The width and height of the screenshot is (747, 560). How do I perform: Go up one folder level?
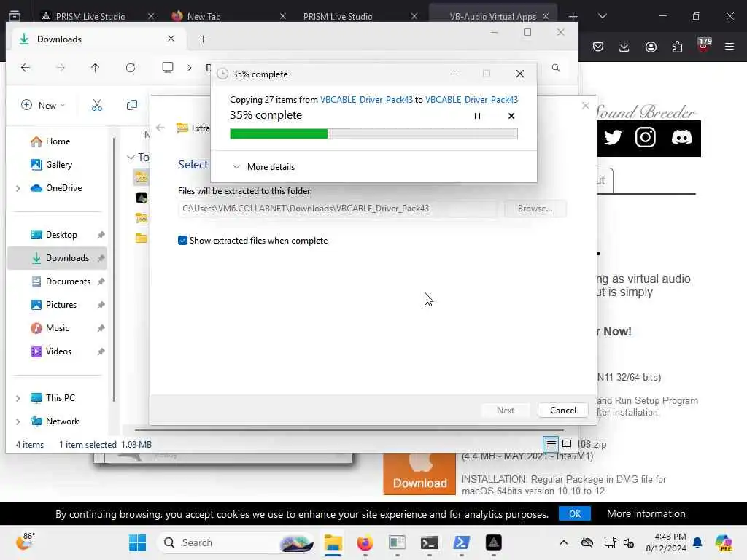(x=96, y=68)
